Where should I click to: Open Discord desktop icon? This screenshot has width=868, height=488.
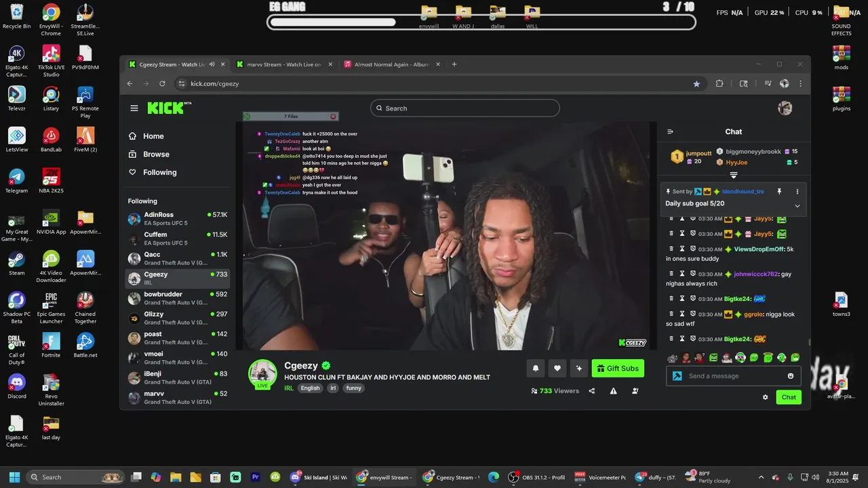click(x=16, y=386)
